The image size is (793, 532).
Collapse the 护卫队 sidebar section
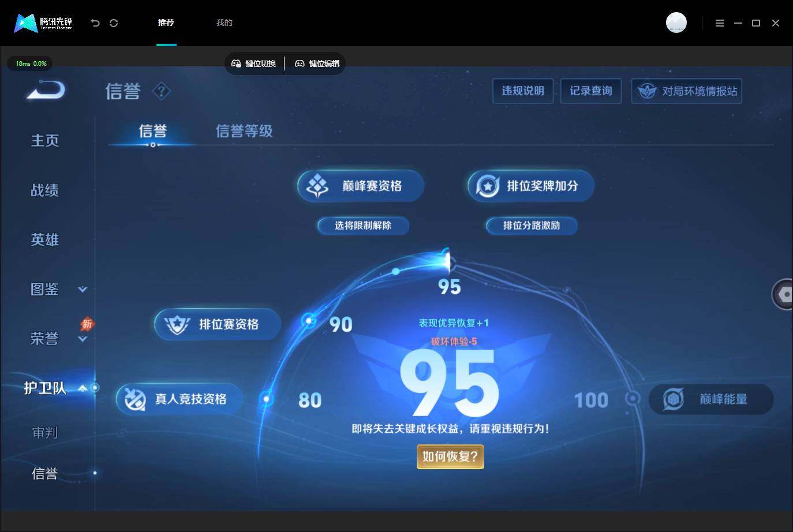pyautogui.click(x=83, y=388)
